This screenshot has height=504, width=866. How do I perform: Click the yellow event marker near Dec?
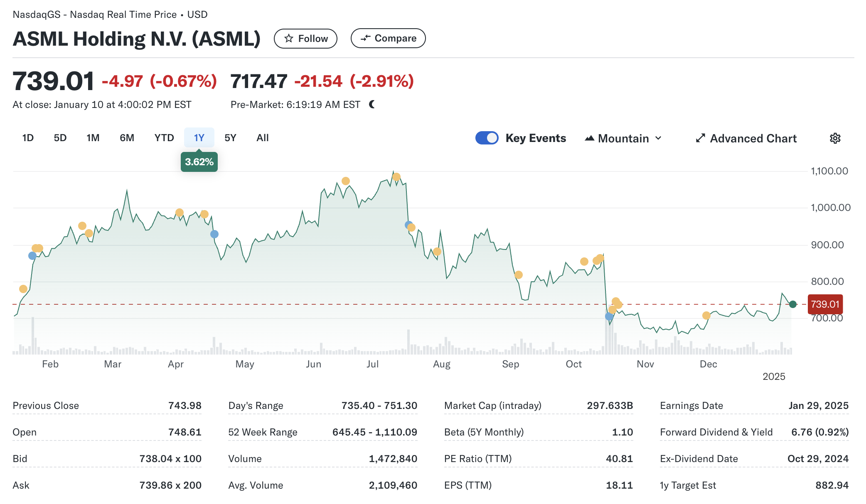pyautogui.click(x=706, y=316)
